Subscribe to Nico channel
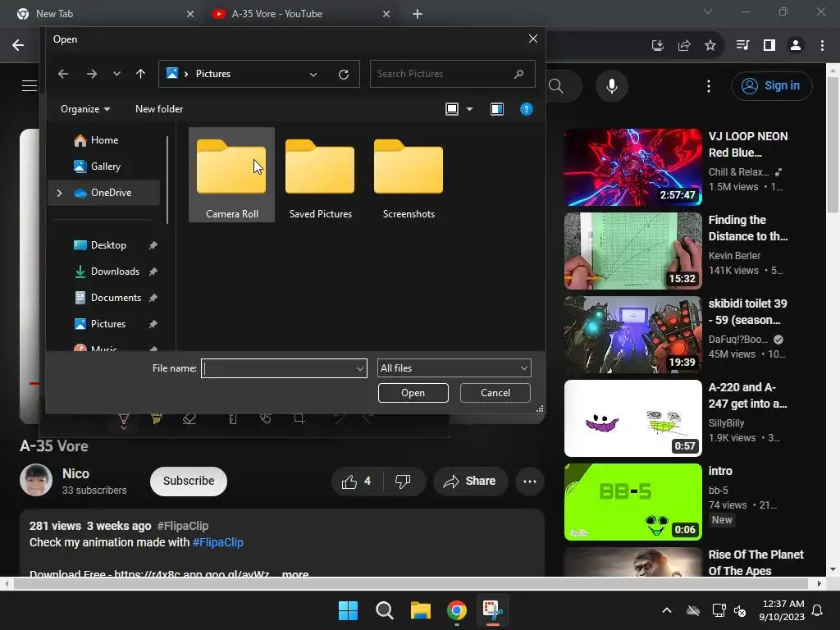The height and width of the screenshot is (630, 840). 189,481
